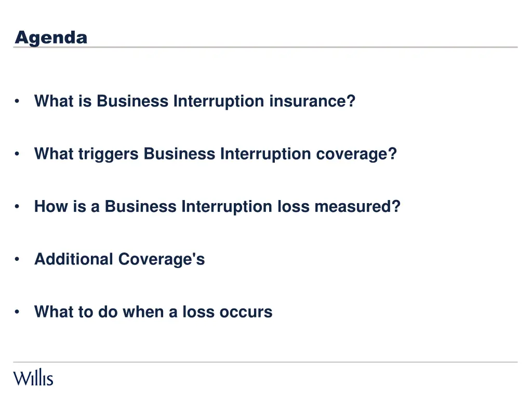The width and height of the screenshot is (532, 399).
Task: Select the 'What to do when a loss occurs' item
Action: tap(153, 312)
